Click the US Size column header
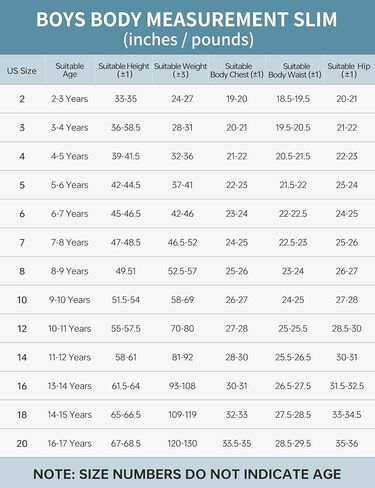375x488 pixels. click(x=22, y=71)
